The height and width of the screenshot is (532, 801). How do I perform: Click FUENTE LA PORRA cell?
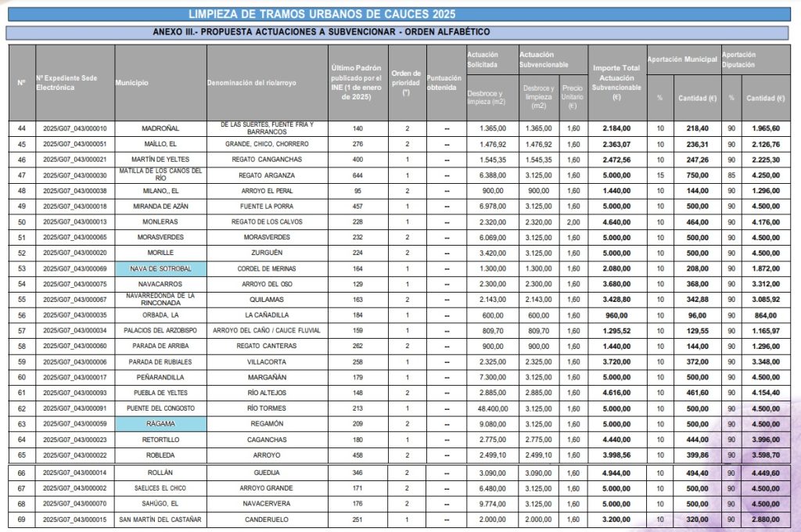(x=267, y=207)
